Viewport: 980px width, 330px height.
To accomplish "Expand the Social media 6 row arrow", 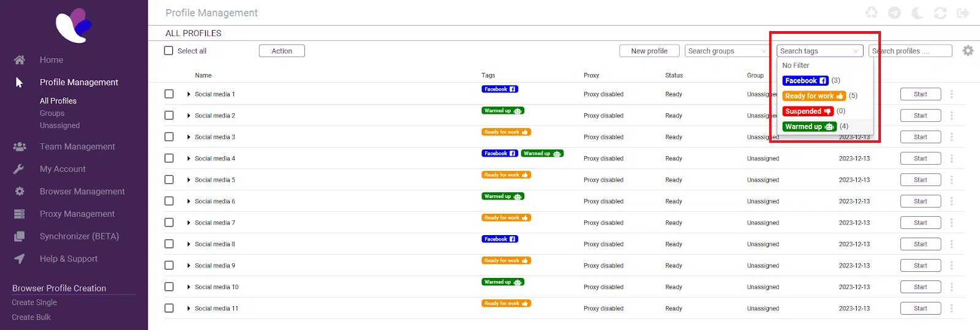I will pyautogui.click(x=189, y=201).
